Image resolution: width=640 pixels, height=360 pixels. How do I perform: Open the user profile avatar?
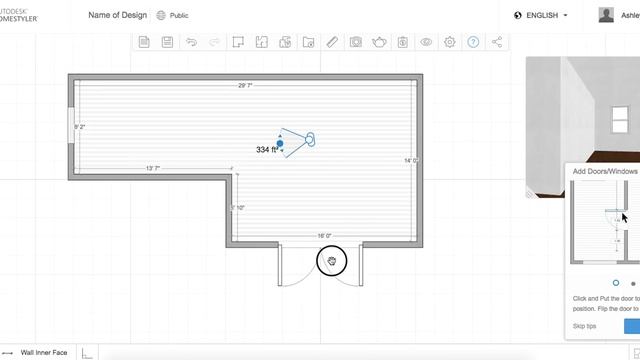606,15
